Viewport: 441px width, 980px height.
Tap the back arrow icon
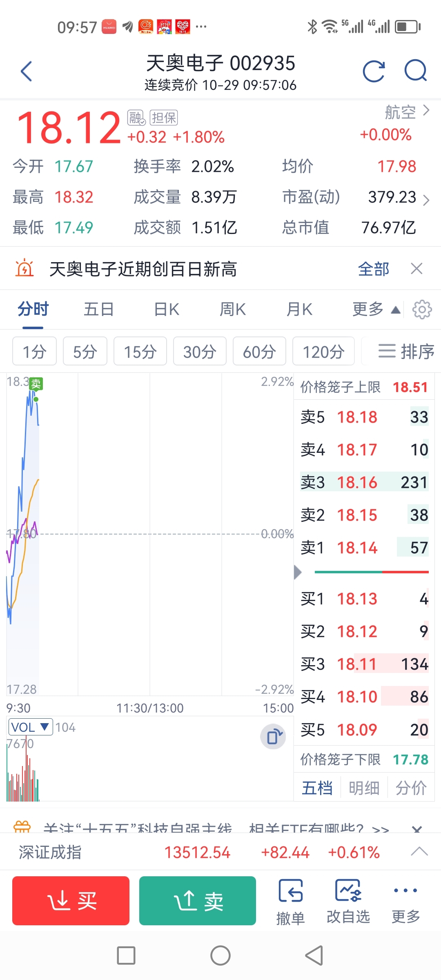pyautogui.click(x=27, y=71)
